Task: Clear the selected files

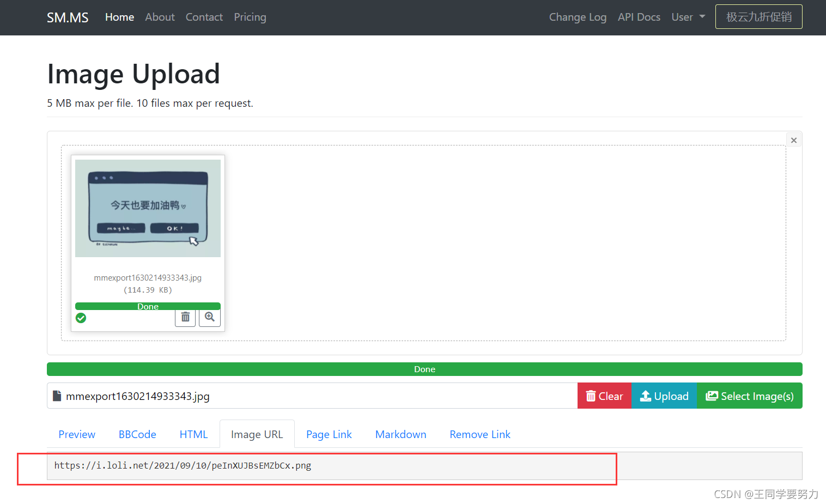Action: pos(604,396)
